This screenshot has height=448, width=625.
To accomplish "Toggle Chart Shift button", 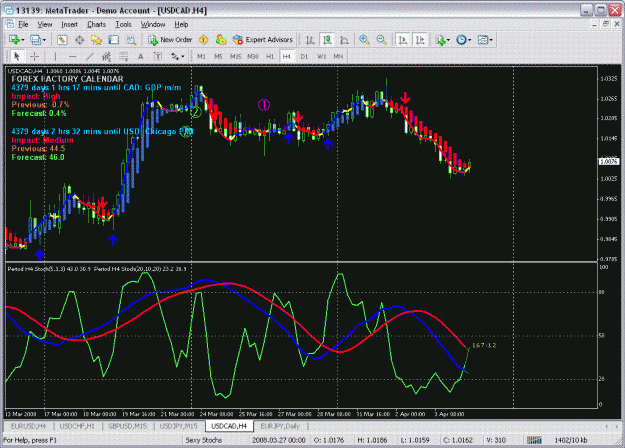I will (x=420, y=39).
